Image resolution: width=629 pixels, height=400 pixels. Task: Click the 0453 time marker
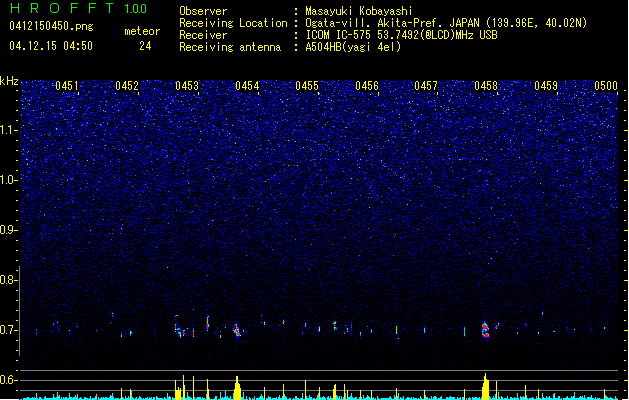tap(187, 86)
